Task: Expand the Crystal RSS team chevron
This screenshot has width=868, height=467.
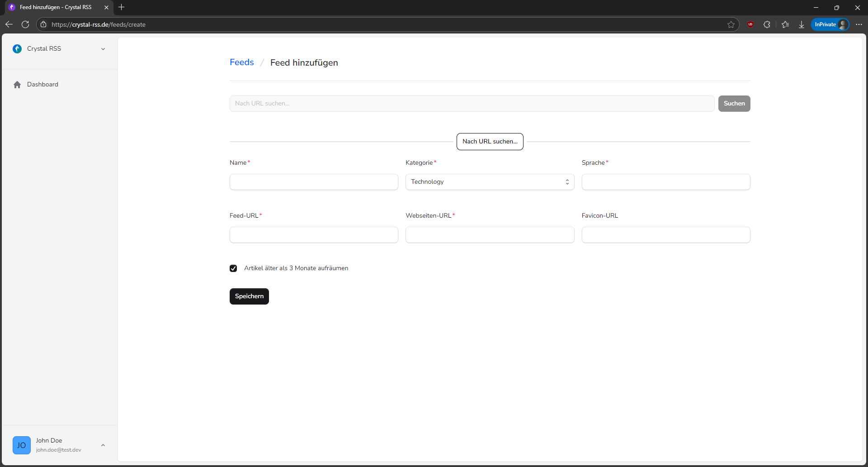Action: point(103,49)
